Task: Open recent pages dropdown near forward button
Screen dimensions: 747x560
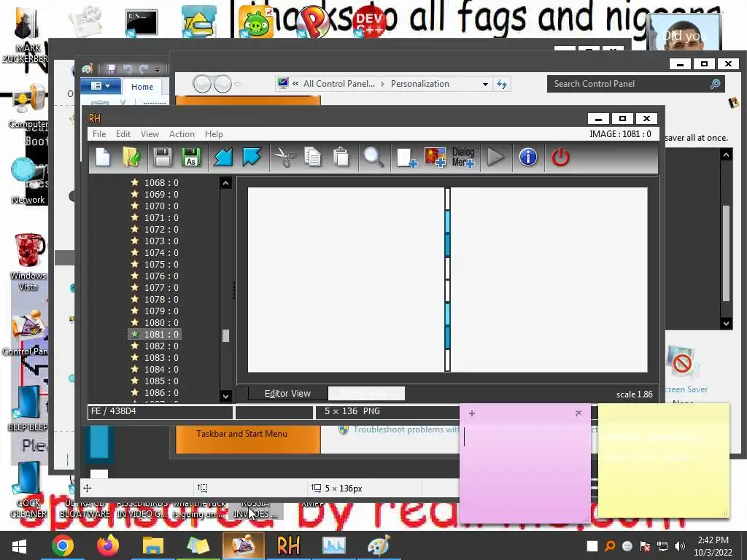Action: pyautogui.click(x=237, y=85)
